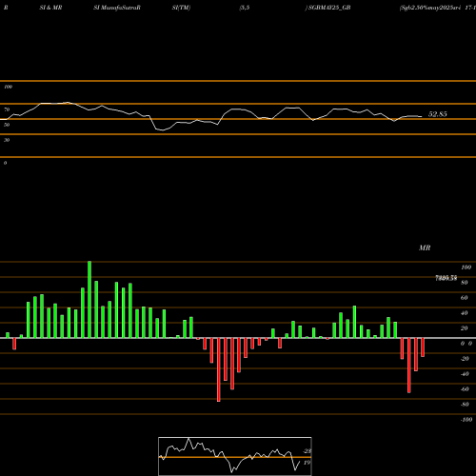Click the "MR" label above histogram

(425, 248)
